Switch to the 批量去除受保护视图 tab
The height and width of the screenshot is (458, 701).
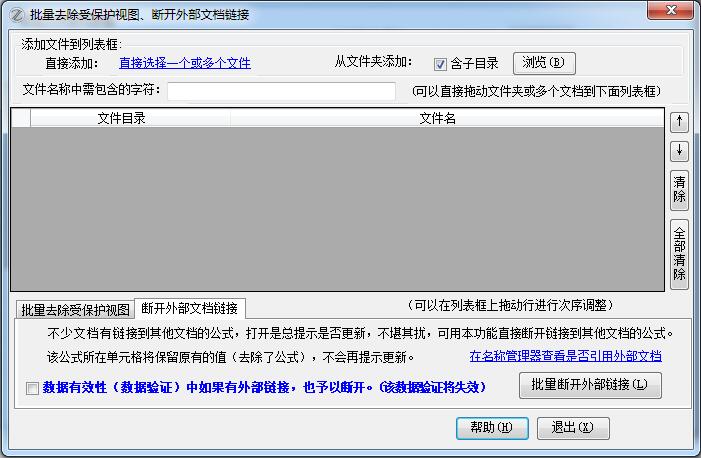click(76, 309)
